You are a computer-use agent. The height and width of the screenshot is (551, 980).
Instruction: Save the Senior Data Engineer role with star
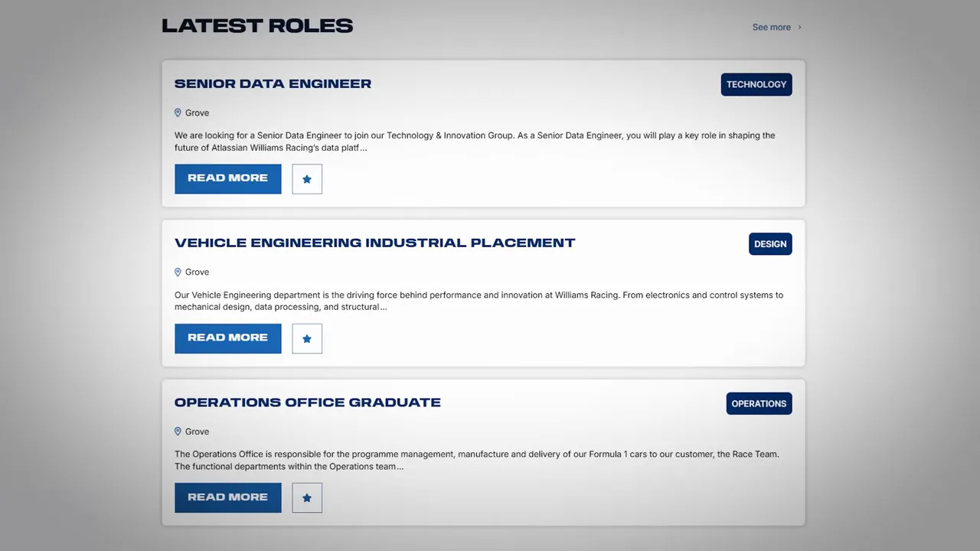(307, 179)
